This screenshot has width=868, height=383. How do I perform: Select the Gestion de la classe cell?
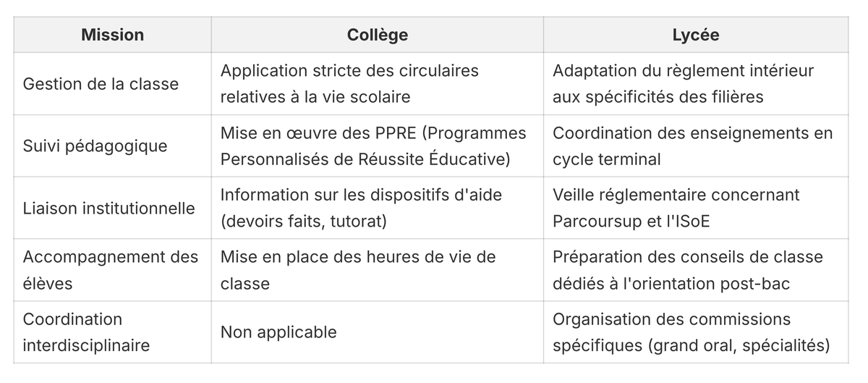click(101, 84)
